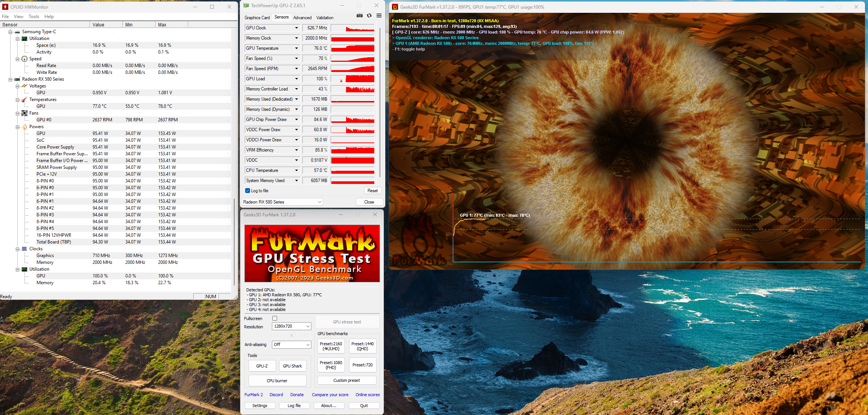Disable the Log to file checkbox
The height and width of the screenshot is (415, 868).
247,191
